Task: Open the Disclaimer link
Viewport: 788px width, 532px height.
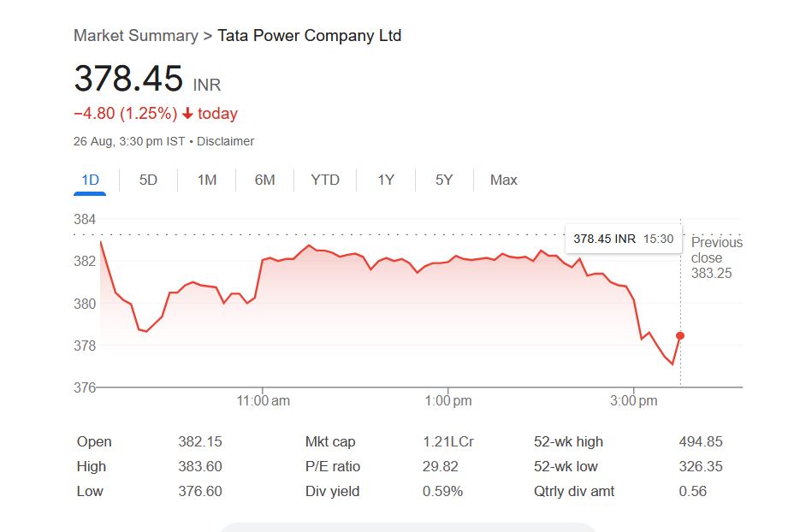Action: coord(225,141)
